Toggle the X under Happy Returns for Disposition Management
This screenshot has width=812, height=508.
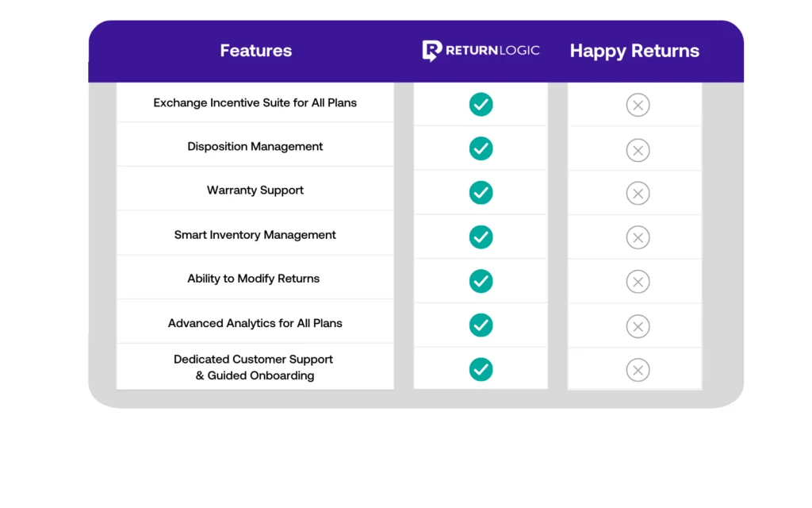click(x=638, y=149)
